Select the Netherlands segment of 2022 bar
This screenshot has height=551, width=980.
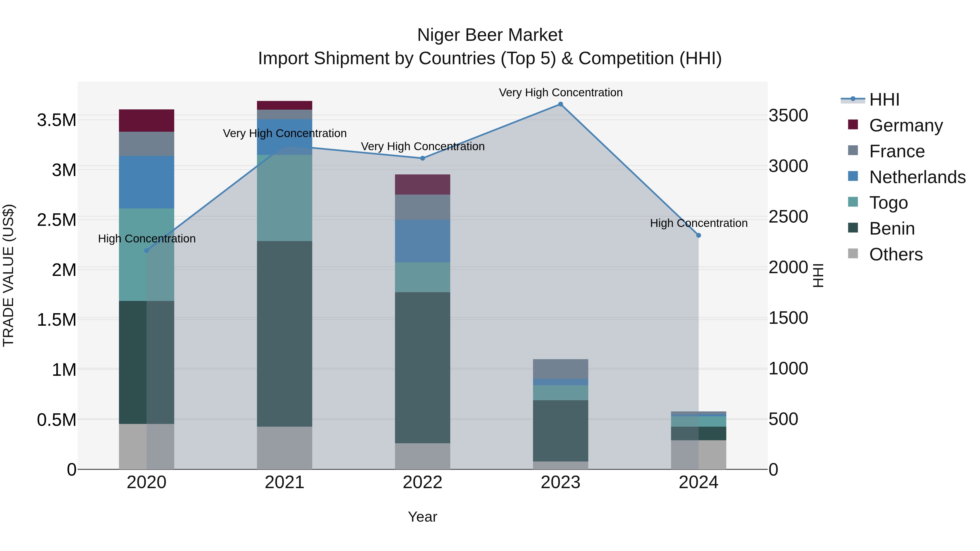click(x=422, y=241)
